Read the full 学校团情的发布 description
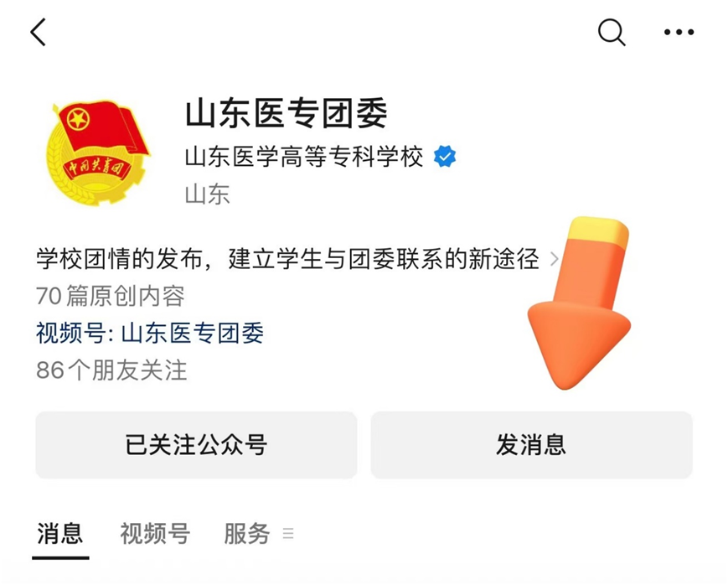 click(287, 259)
